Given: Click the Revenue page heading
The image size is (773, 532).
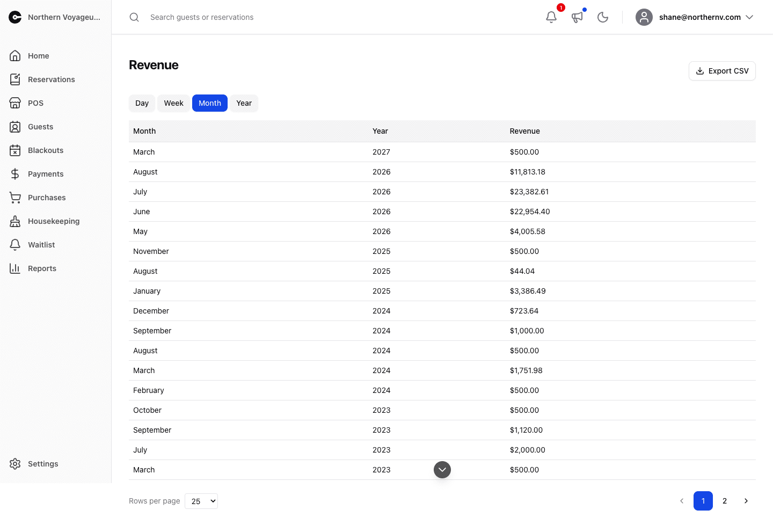Looking at the screenshot, I should point(154,65).
